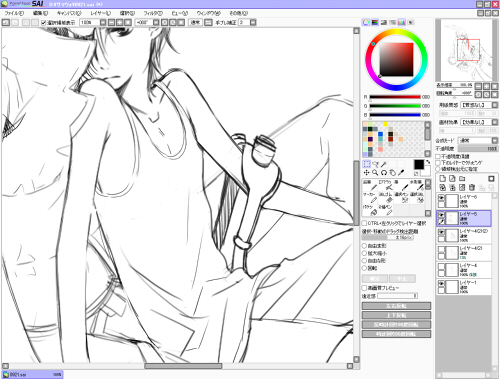Toggle the RGB slider panel icon
500x379 pixels.
pos(375,22)
